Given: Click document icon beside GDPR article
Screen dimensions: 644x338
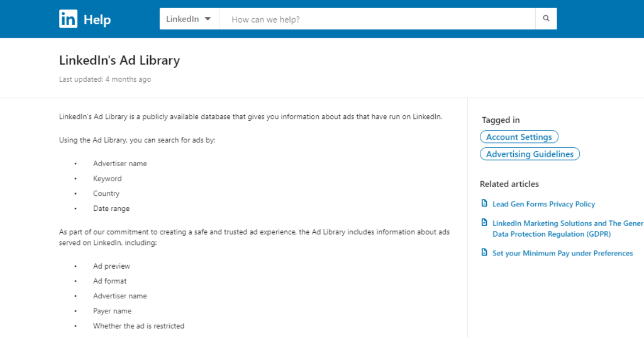Looking at the screenshot, I should 484,222.
